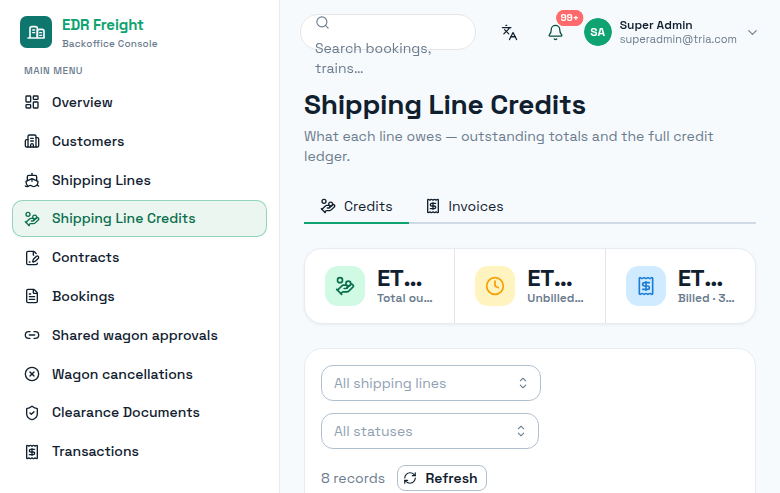Click the Unbilled clock icon
The image size is (780, 493).
(495, 286)
